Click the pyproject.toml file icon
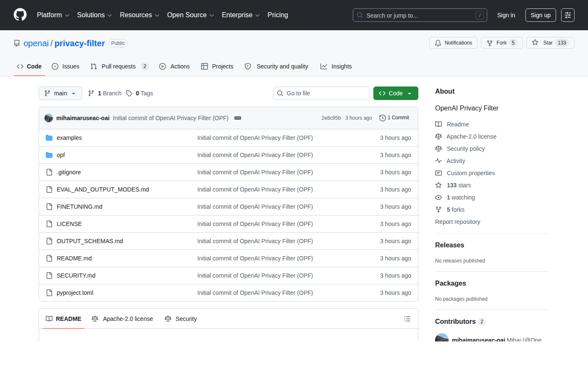Image resolution: width=588 pixels, height=378 pixels. (49, 293)
